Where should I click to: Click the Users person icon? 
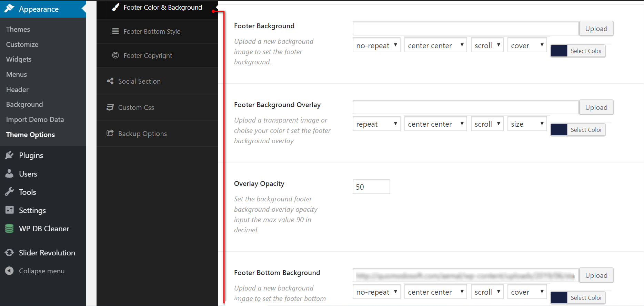[9, 173]
